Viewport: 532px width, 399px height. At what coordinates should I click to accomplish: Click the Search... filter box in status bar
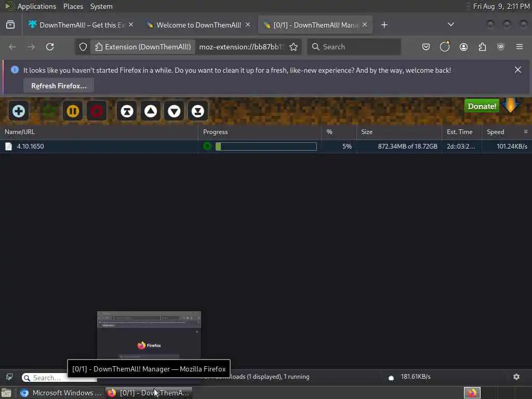click(x=59, y=378)
